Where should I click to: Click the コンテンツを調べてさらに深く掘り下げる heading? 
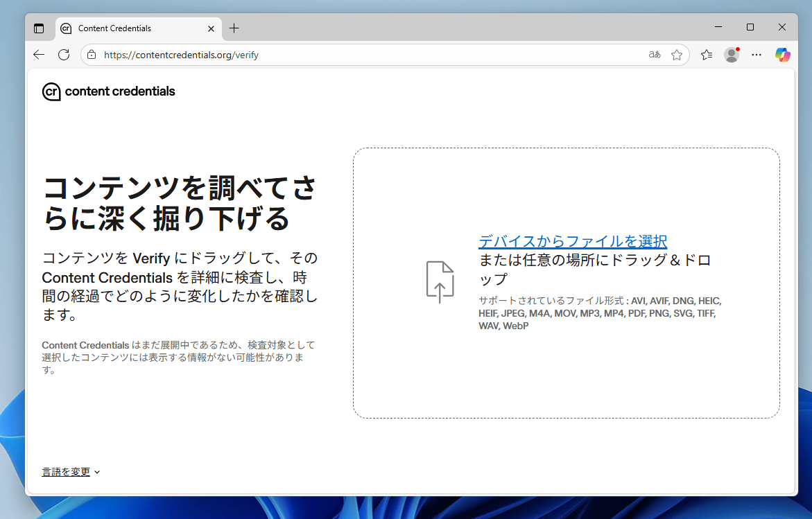coord(180,203)
